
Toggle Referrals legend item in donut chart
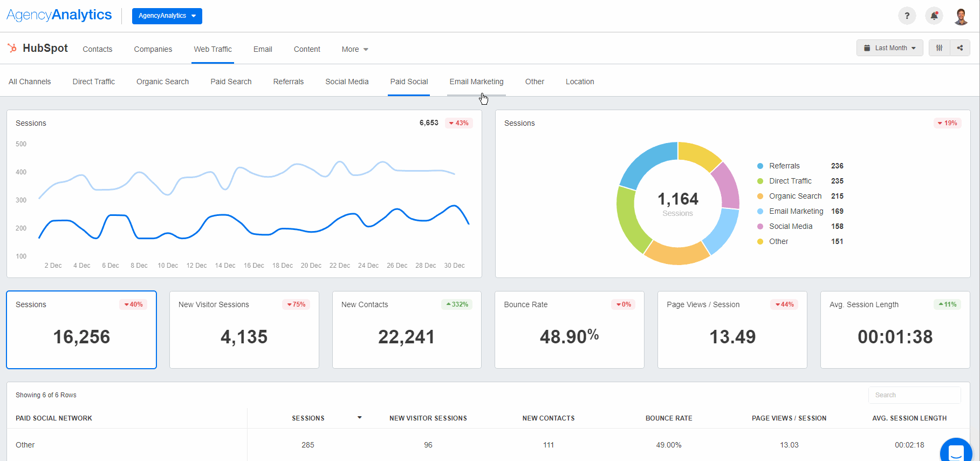[x=784, y=166]
